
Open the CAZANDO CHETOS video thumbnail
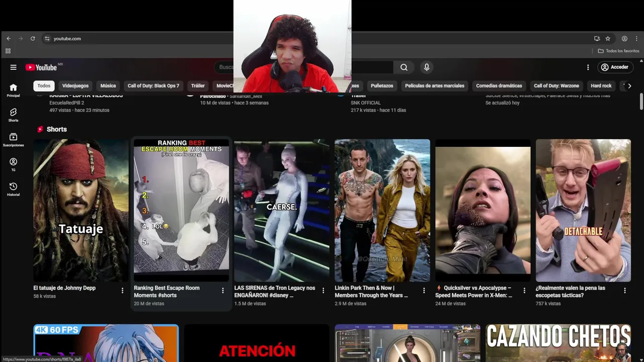558,343
